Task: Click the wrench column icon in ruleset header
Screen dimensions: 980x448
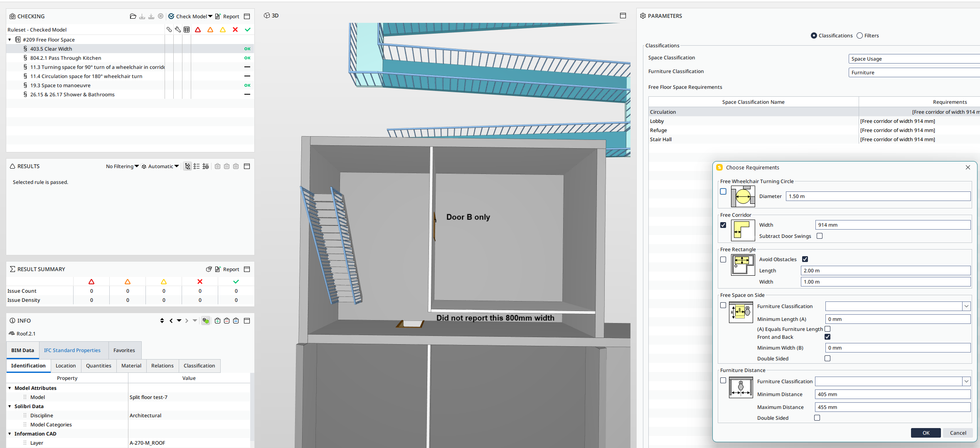Action: [178, 29]
